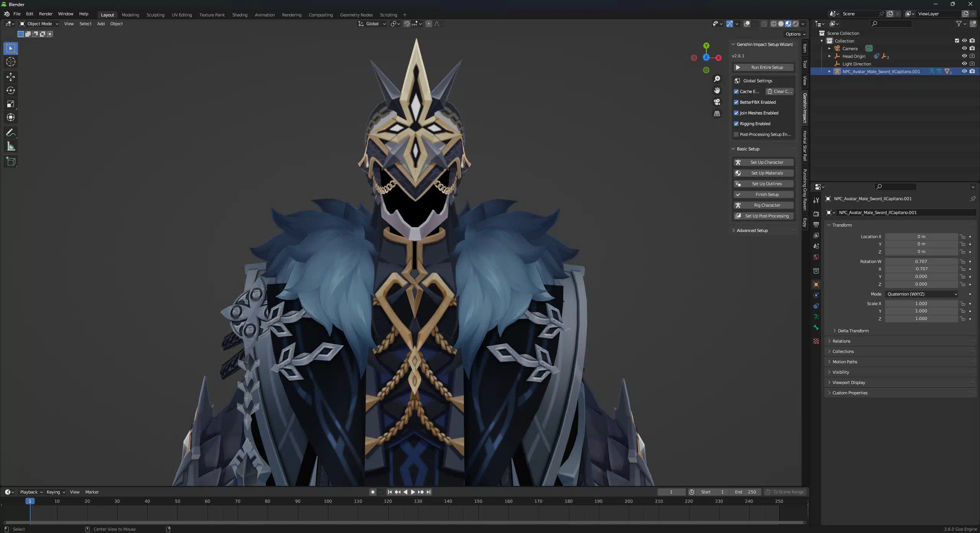Open the Object Constraints properties tab icon
Viewport: 980px width, 533px height.
[x=816, y=306]
